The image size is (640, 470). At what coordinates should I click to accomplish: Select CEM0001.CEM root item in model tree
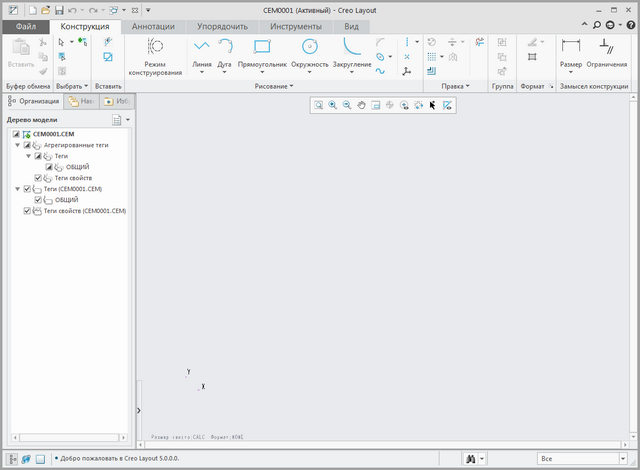pos(52,134)
